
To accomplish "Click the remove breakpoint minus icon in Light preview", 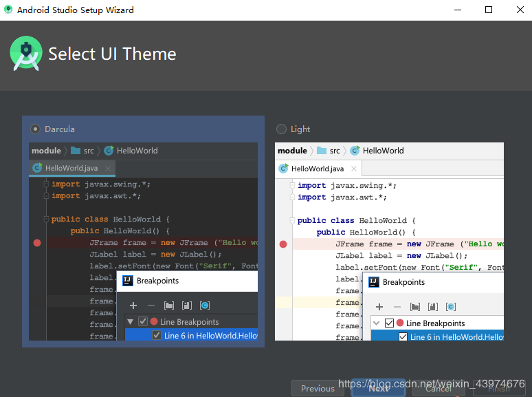I will coord(397,307).
